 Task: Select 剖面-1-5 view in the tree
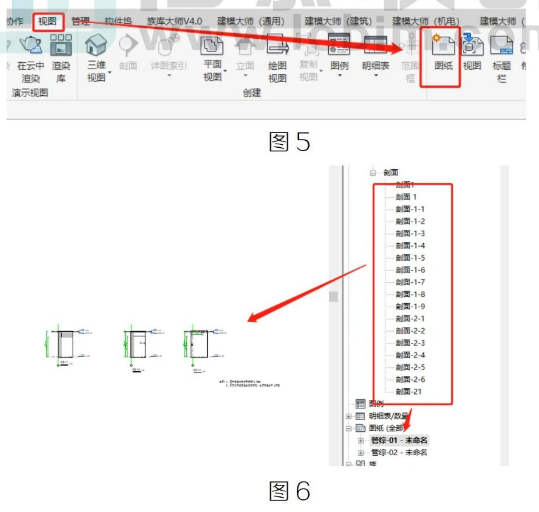pos(410,258)
